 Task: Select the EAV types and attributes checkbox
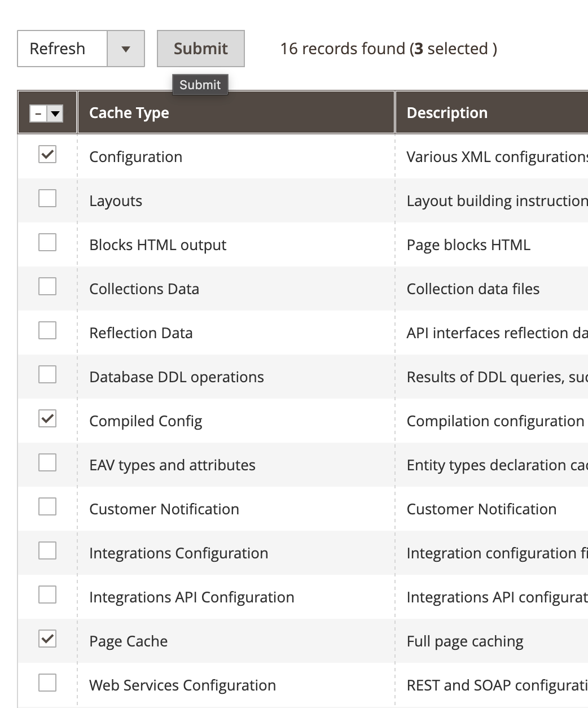tap(47, 462)
